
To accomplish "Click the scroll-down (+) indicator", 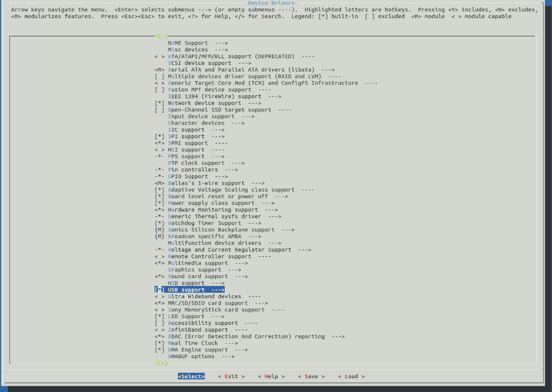I will click(161, 363).
